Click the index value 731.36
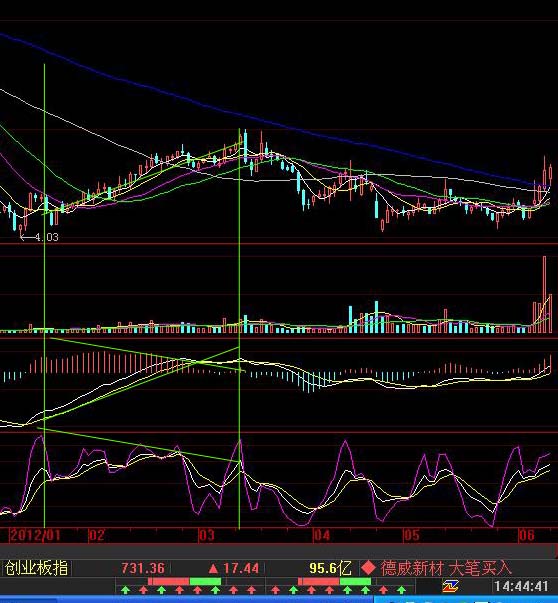 [143, 568]
